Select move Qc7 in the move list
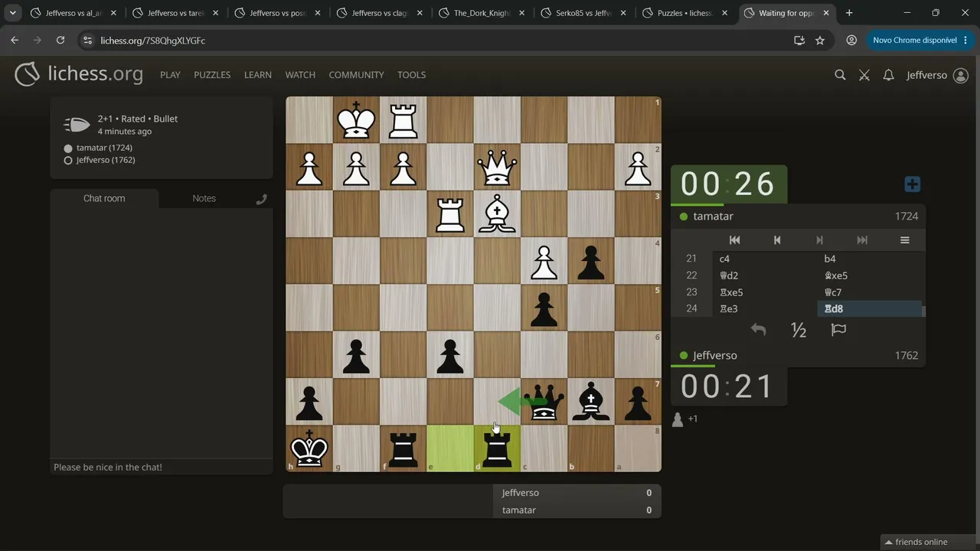Viewport: 980px width, 551px height. 870,292
